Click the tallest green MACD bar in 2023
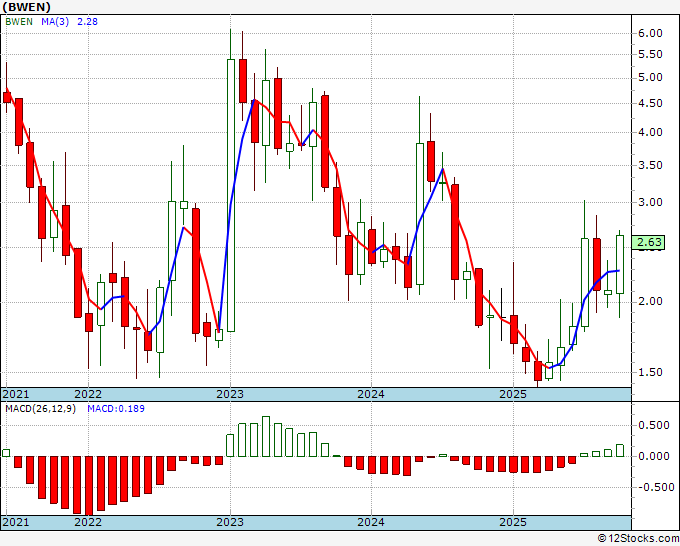 point(266,436)
